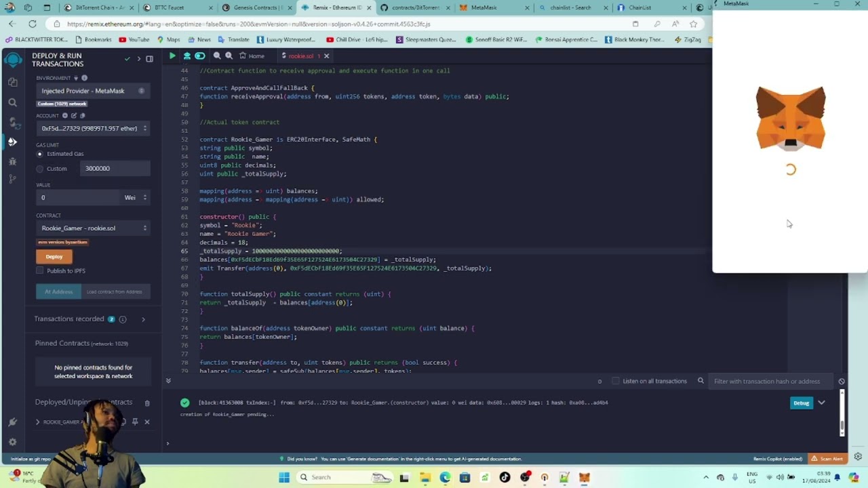Switch to the ChainList browser tab
Screen dimensions: 868x488
coord(651,7)
